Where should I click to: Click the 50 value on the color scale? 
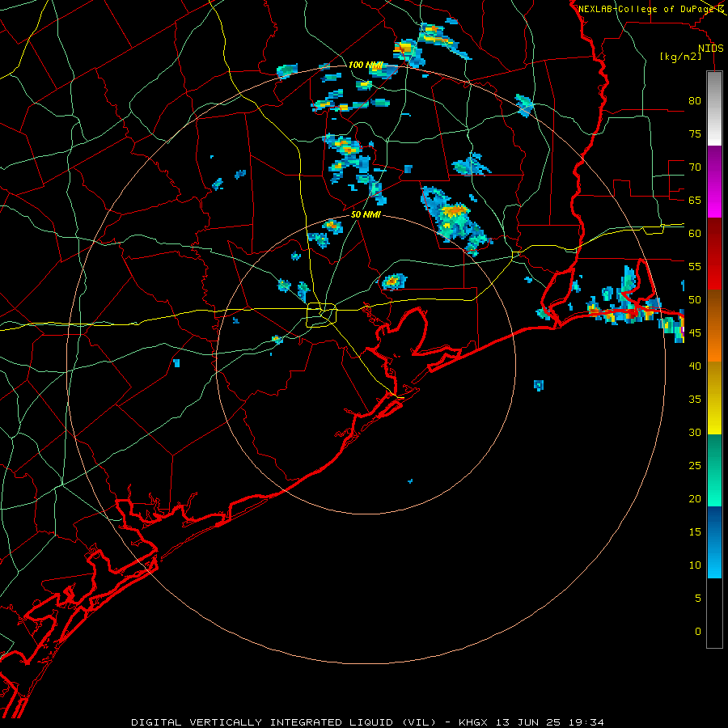tap(695, 300)
